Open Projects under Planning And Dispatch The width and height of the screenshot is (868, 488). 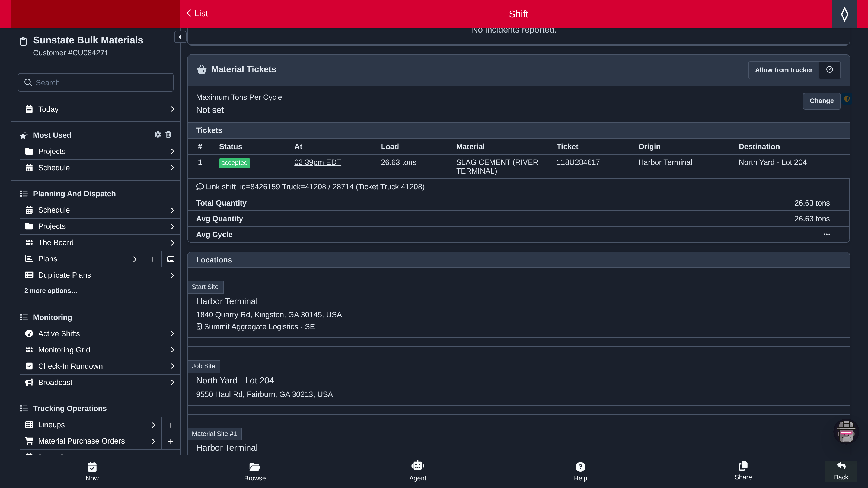tap(100, 226)
